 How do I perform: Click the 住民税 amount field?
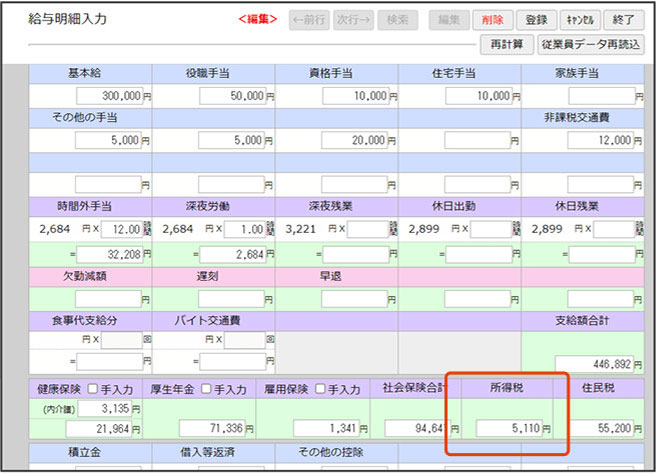601,428
